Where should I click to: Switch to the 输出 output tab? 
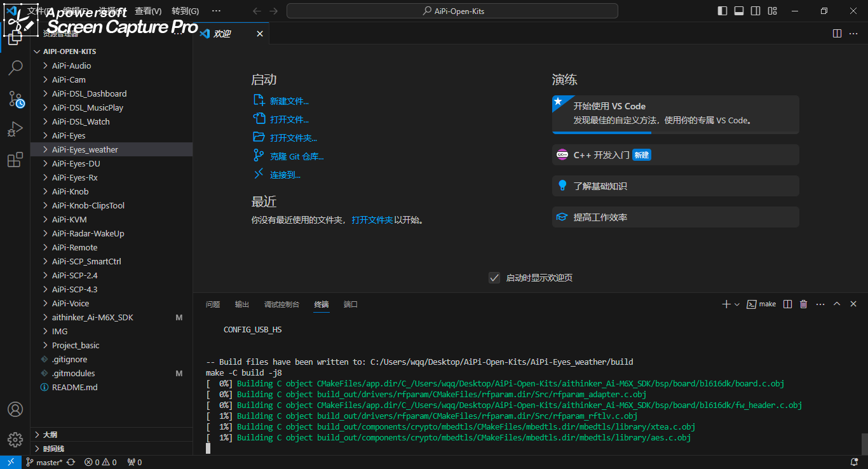242,304
